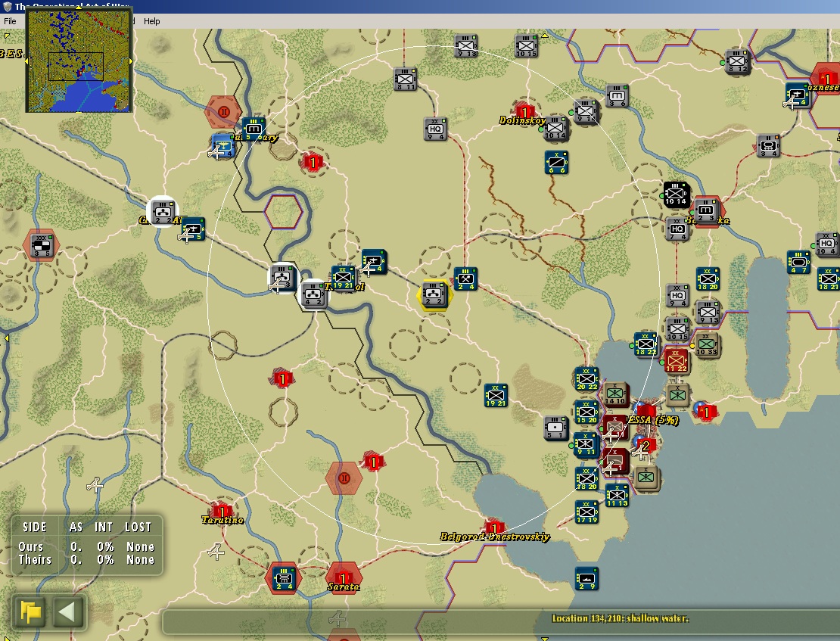
Task: Open the Help menu
Action: (151, 21)
